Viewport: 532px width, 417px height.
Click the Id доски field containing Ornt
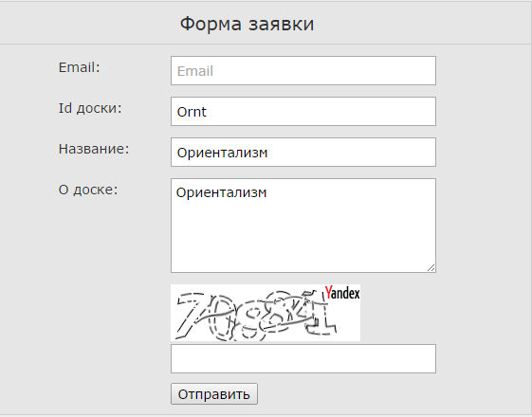coord(303,111)
